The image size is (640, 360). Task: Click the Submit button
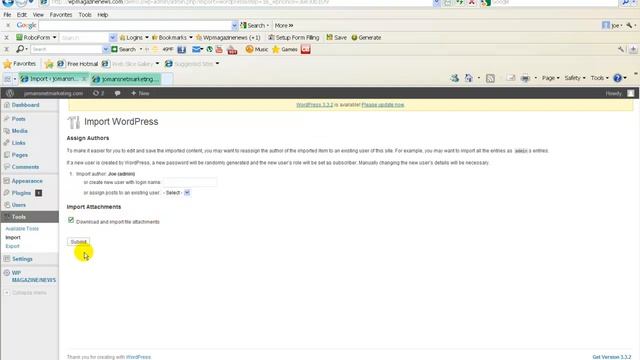tap(78, 242)
